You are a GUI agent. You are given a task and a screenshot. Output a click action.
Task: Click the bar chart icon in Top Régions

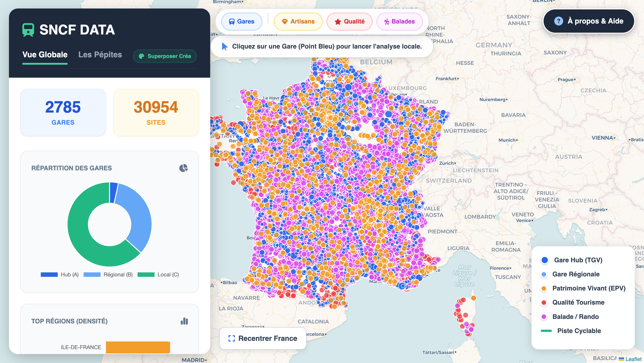(184, 321)
